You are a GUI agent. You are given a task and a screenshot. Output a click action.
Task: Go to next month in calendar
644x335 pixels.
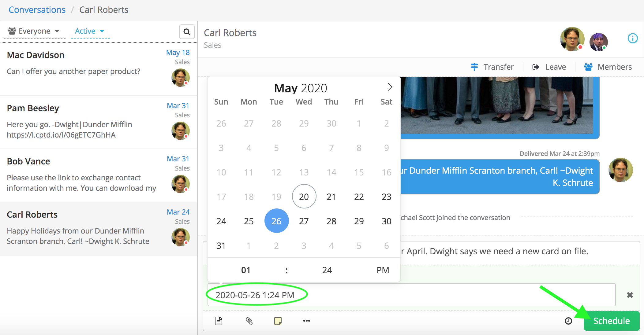point(390,87)
